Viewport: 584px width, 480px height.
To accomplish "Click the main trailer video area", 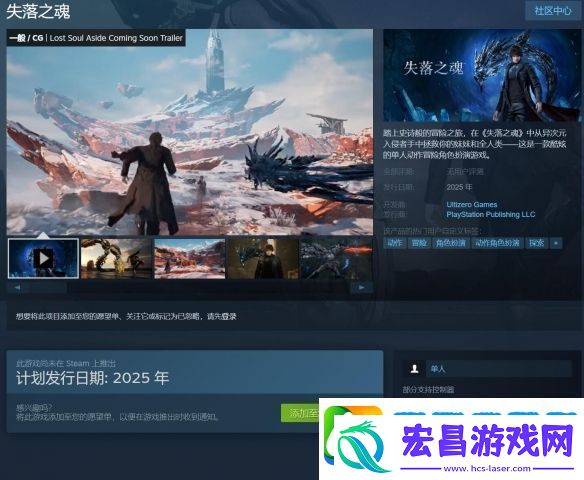I will 190,132.
